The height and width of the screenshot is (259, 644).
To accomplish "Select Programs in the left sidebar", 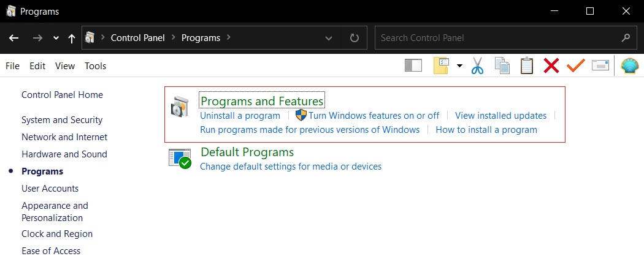I will click(42, 171).
